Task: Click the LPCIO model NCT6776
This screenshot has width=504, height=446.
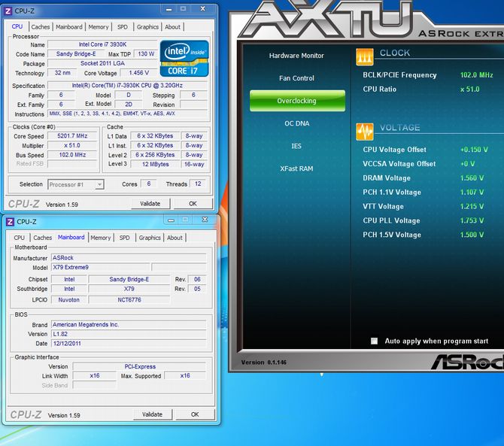Action: (129, 300)
